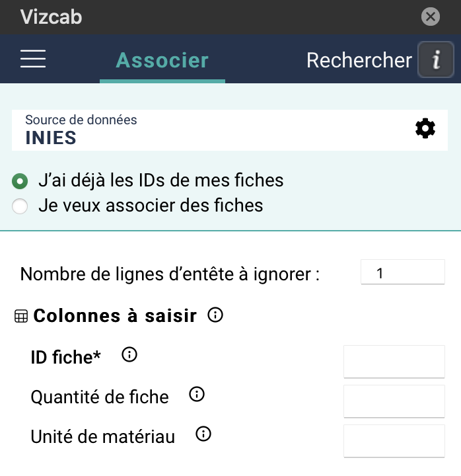This screenshot has width=461, height=476.
Task: Show info tooltip for ID fiche
Action: [x=130, y=355]
